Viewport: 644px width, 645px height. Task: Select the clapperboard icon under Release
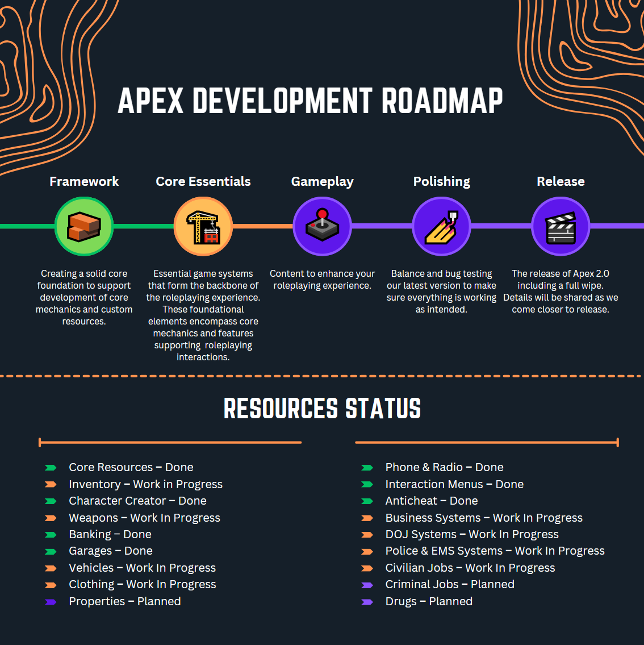(x=561, y=226)
